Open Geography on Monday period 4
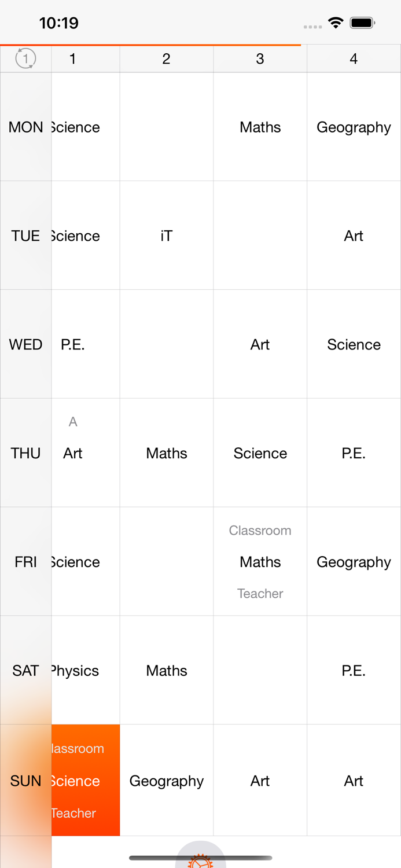 (x=354, y=127)
